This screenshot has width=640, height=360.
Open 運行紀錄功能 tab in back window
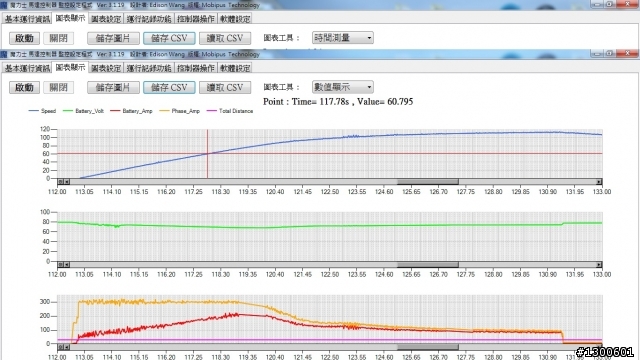(149, 19)
